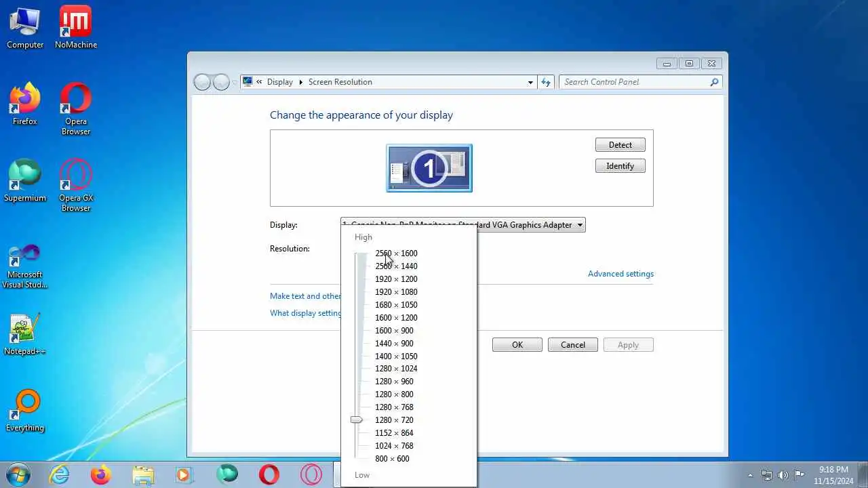Open Action Center flag tray icon
This screenshot has height=488, width=868.
799,475
